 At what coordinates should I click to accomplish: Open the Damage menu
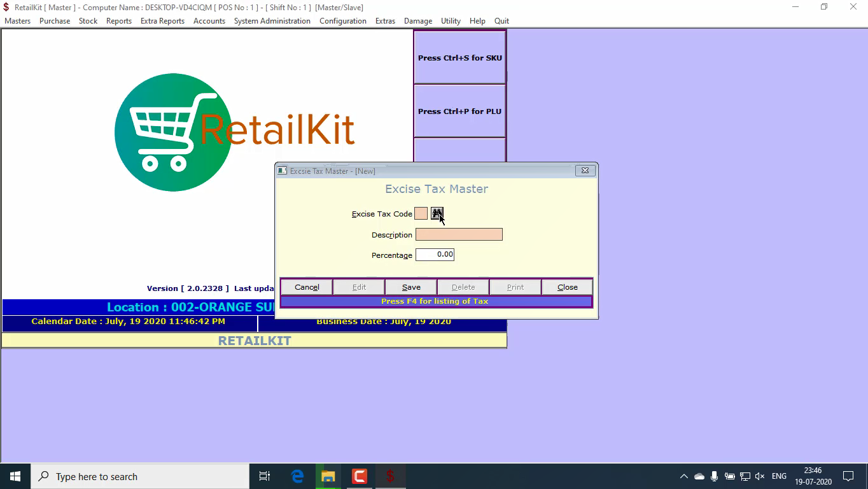tap(418, 21)
